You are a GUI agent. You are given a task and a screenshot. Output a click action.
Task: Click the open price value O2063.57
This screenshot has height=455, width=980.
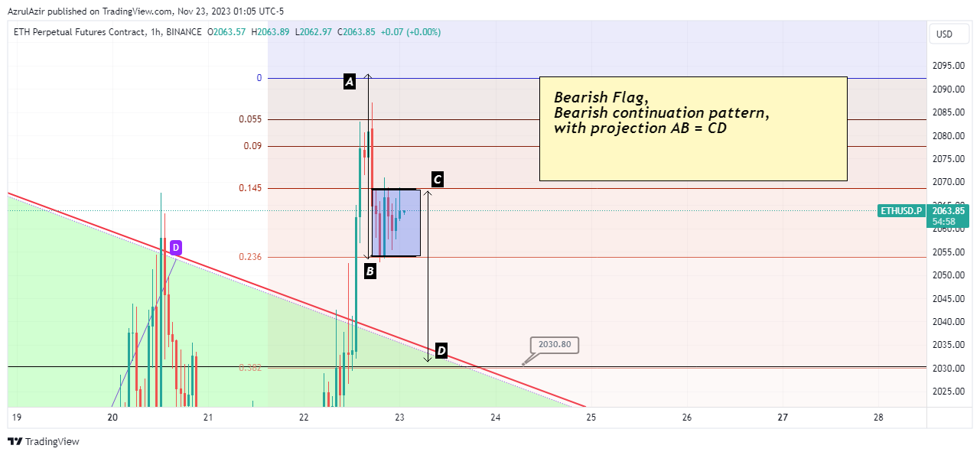pyautogui.click(x=226, y=32)
